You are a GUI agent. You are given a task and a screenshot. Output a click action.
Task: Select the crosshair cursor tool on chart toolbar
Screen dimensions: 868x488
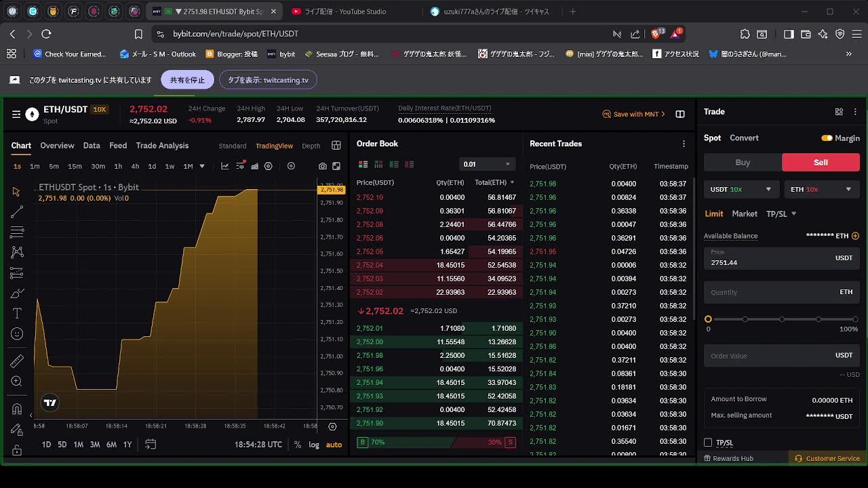pos(16,192)
